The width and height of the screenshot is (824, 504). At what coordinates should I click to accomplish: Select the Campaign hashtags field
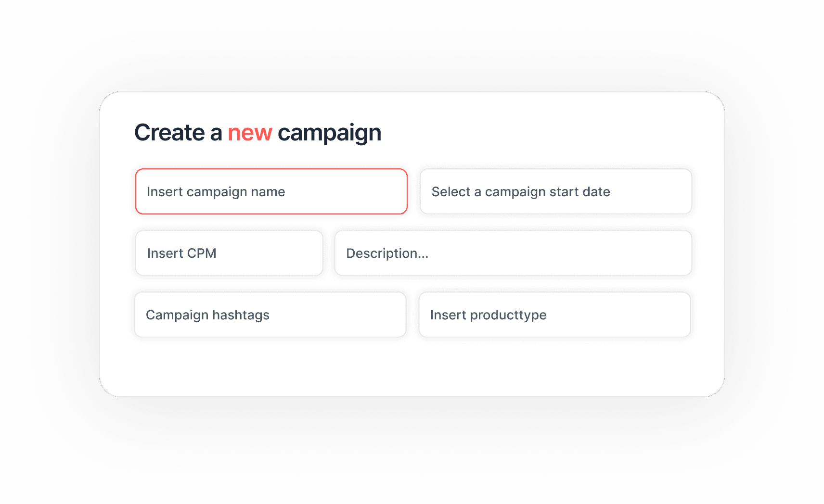pyautogui.click(x=270, y=315)
